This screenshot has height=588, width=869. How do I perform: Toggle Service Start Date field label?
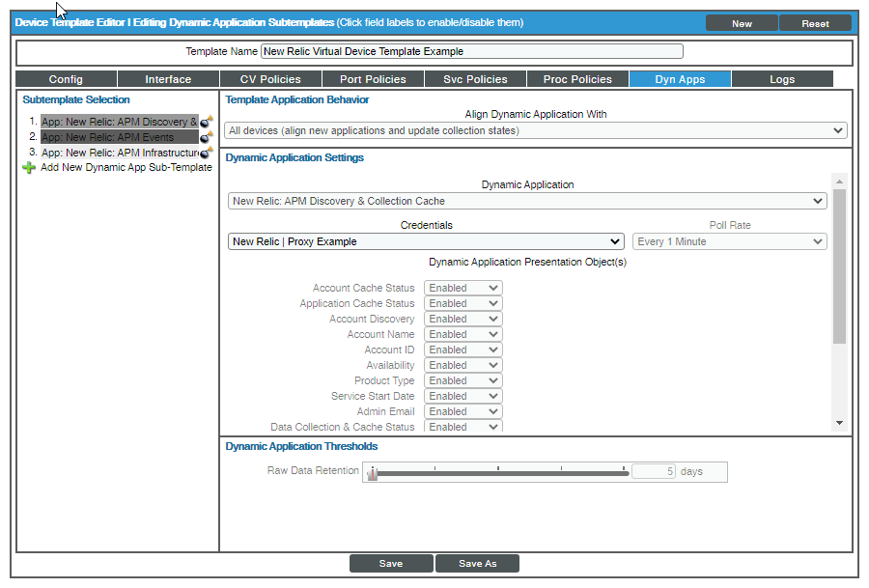click(373, 396)
